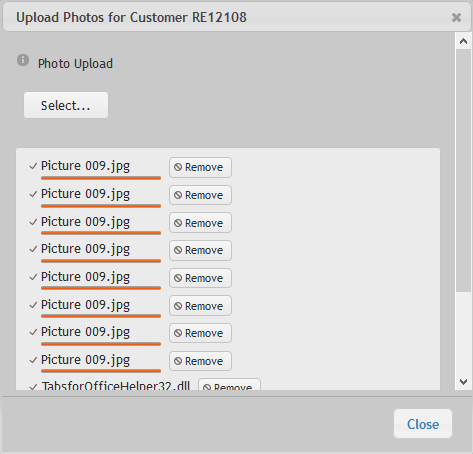Click the TabsforOfficeHelper32.dll file name
Screen dimensions: 473x454
pos(116,386)
